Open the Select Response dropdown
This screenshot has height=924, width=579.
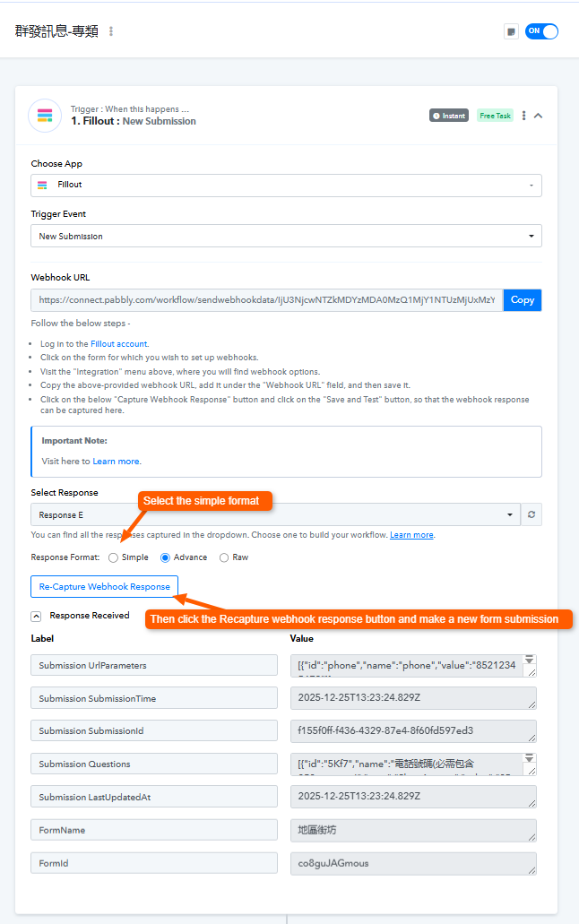275,514
